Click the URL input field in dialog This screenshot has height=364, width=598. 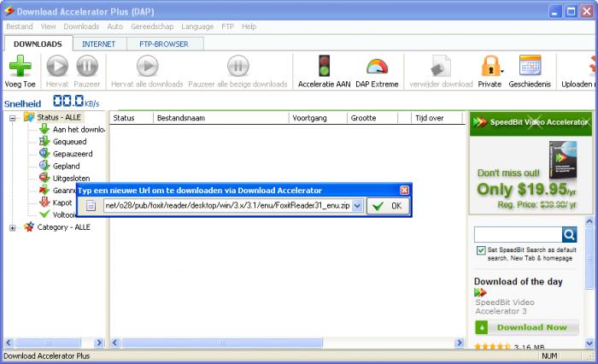tap(226, 206)
